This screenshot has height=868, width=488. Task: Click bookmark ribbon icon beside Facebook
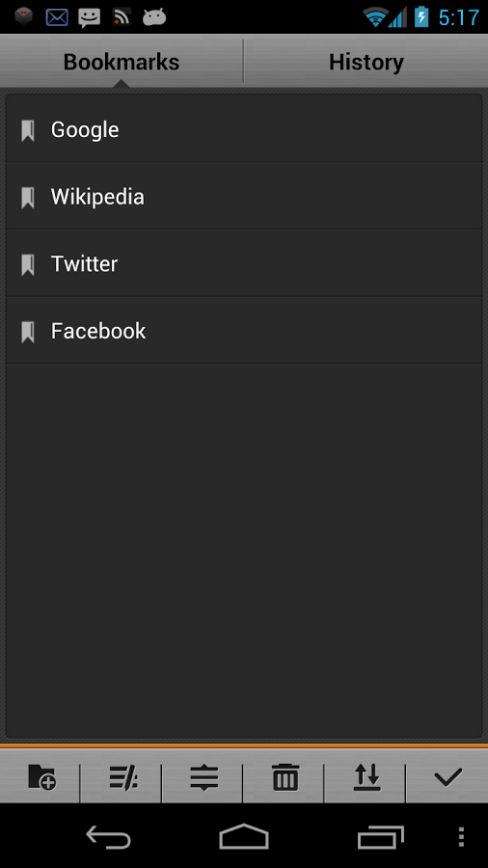[x=28, y=332]
